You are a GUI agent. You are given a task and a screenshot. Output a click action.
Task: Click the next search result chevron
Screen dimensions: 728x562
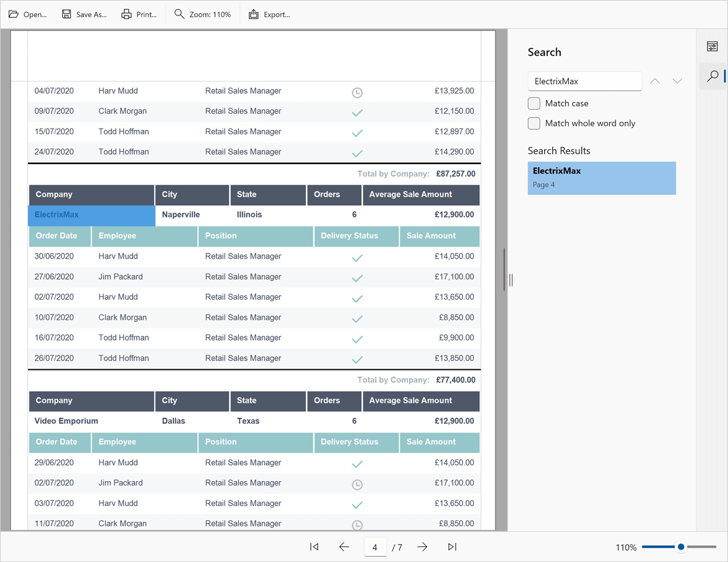click(x=677, y=81)
